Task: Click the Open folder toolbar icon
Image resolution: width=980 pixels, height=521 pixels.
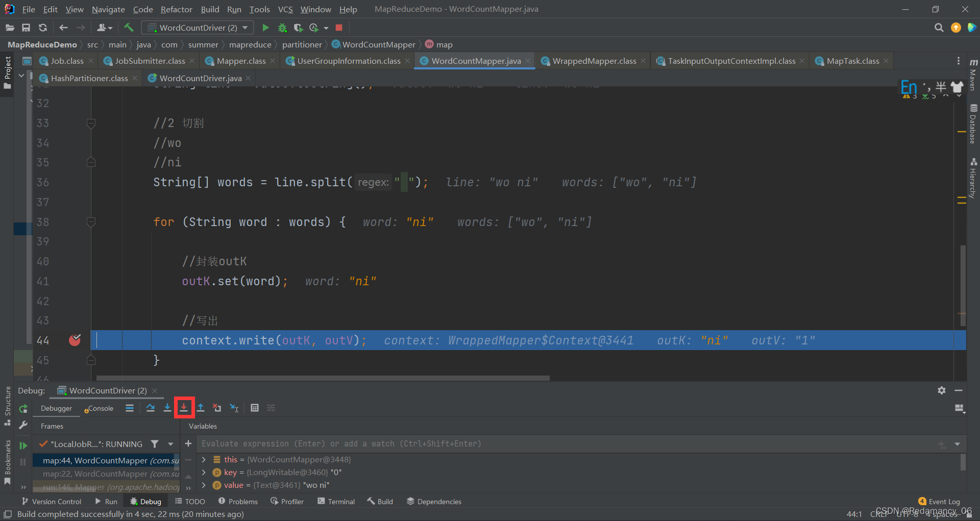Action: tap(10, 28)
